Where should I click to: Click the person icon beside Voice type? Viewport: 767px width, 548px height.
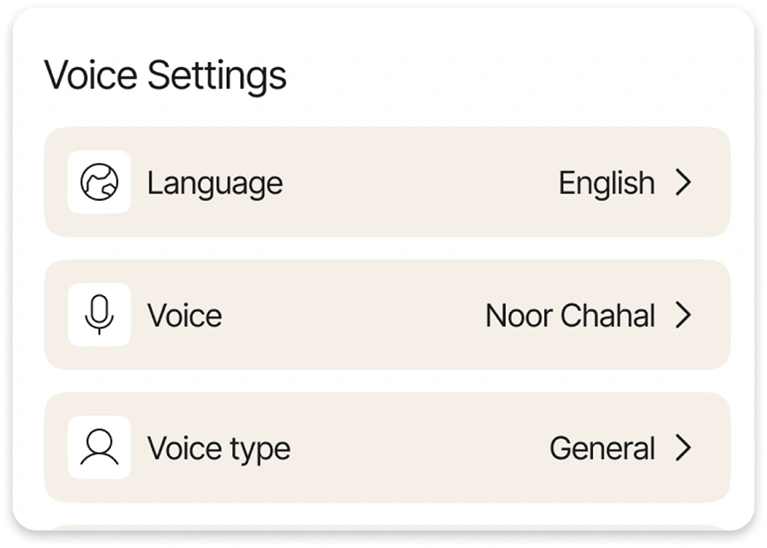[x=99, y=447]
